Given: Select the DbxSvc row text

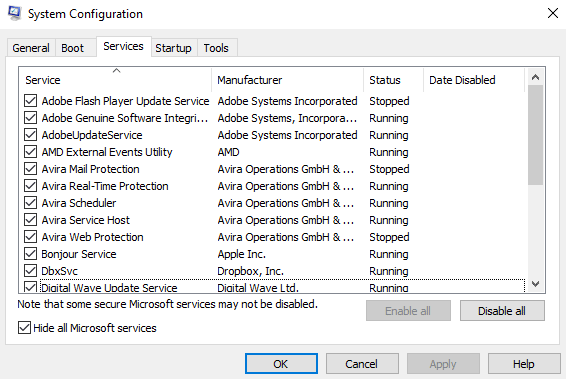Looking at the screenshot, I should click(60, 271).
